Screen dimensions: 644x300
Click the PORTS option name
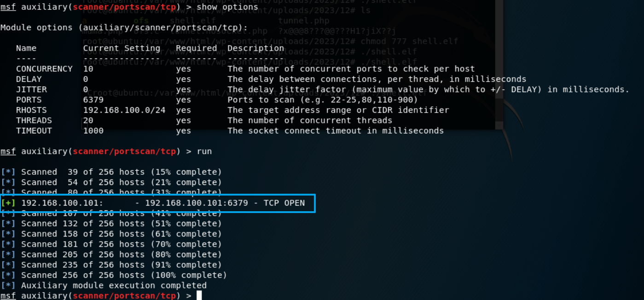click(29, 100)
